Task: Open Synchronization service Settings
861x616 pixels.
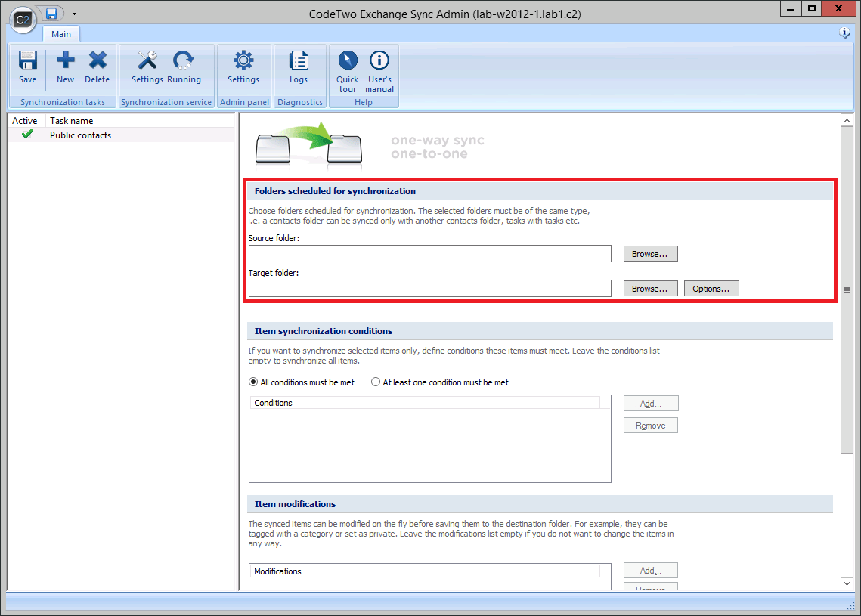Action: pos(147,68)
